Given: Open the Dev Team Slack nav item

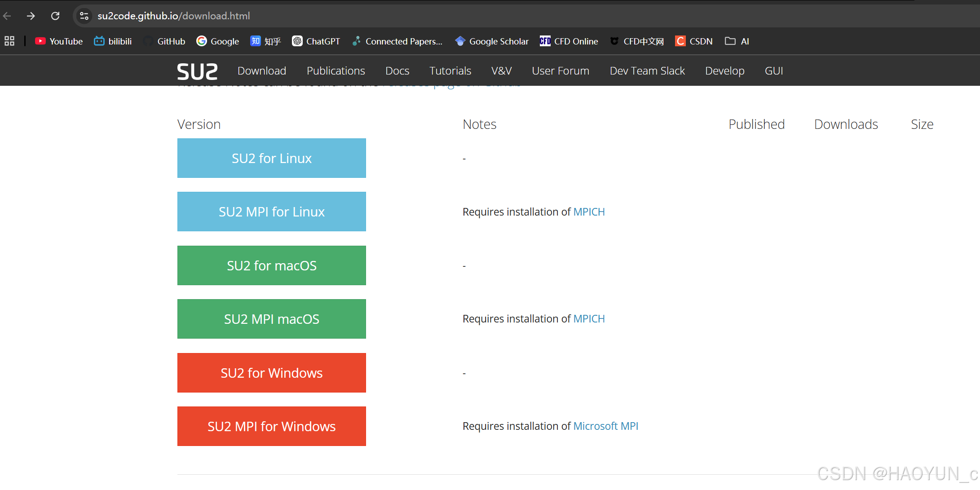Looking at the screenshot, I should [x=647, y=71].
